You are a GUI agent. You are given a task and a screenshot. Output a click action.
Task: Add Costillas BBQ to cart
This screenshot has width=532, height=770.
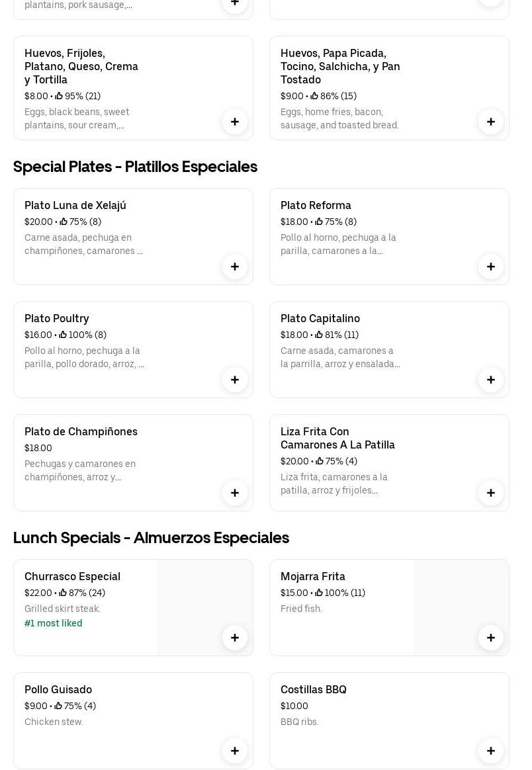tap(491, 751)
